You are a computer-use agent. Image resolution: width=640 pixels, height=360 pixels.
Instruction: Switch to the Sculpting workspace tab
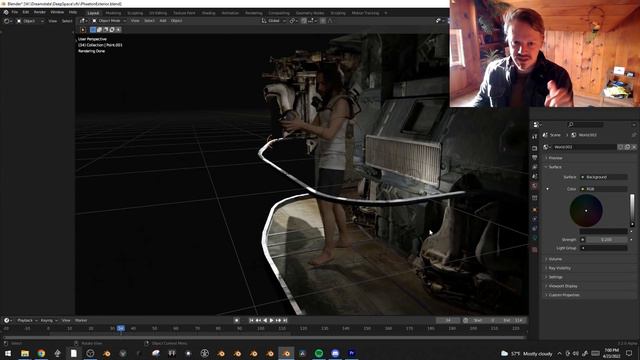click(x=135, y=13)
